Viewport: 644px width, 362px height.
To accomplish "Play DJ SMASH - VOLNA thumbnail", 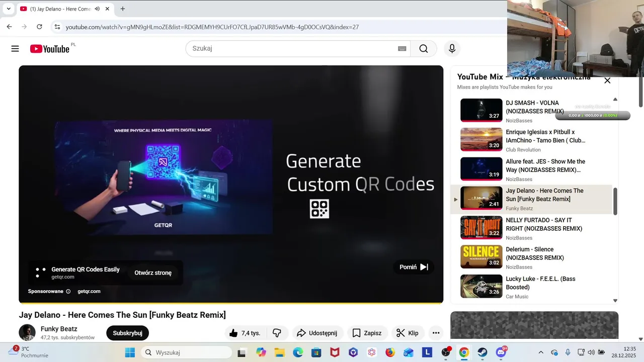I will pos(481,110).
